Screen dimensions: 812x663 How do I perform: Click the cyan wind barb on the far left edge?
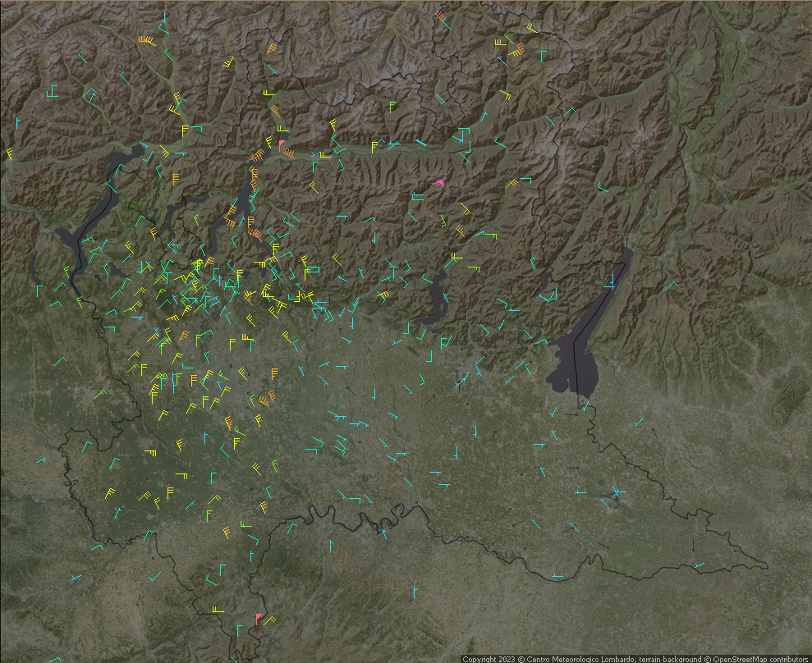(16, 124)
